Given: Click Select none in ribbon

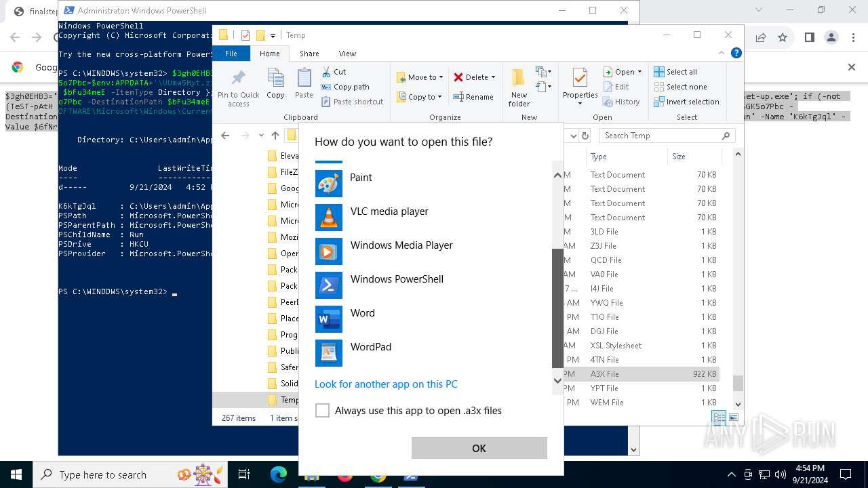Looking at the screenshot, I should pyautogui.click(x=680, y=87).
